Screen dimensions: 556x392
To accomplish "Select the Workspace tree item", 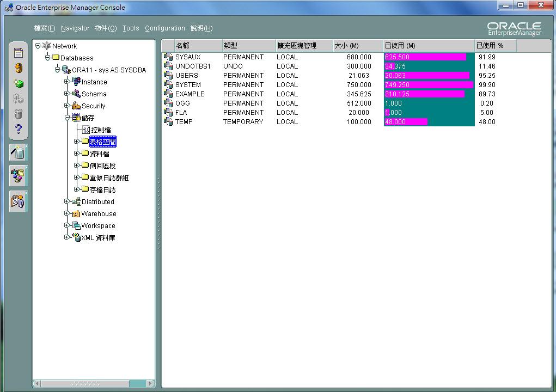I will click(98, 225).
